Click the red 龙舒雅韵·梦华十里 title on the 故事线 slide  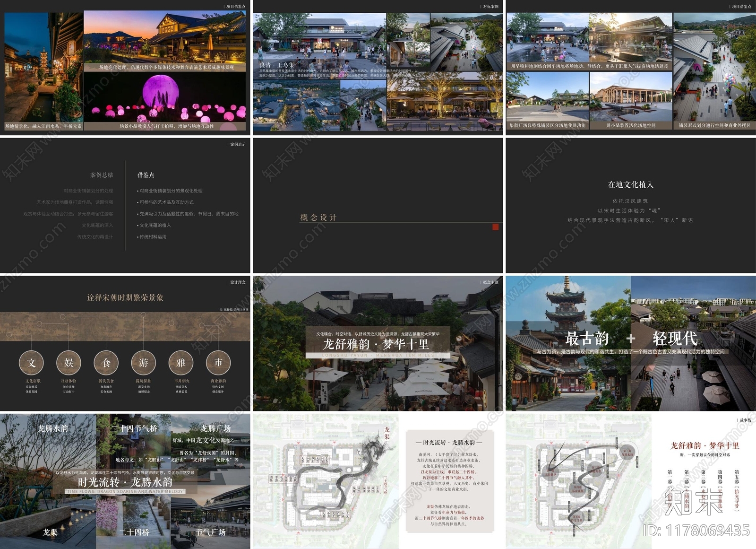(705, 445)
